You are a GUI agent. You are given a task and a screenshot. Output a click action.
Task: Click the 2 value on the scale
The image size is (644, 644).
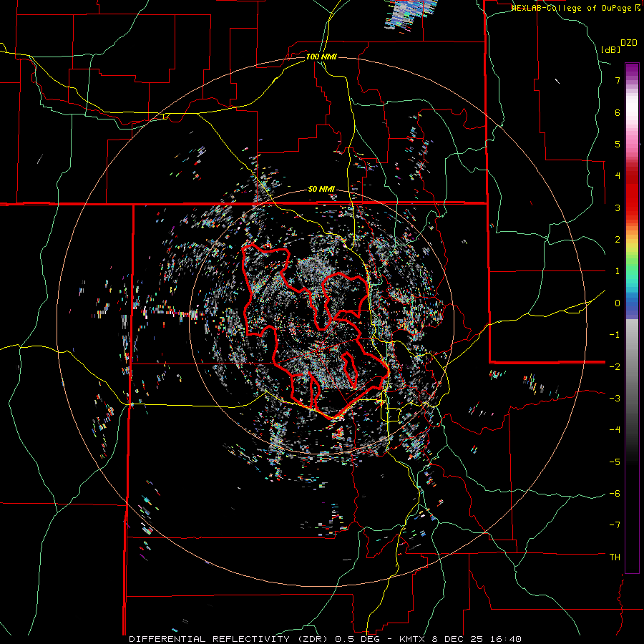click(618, 240)
